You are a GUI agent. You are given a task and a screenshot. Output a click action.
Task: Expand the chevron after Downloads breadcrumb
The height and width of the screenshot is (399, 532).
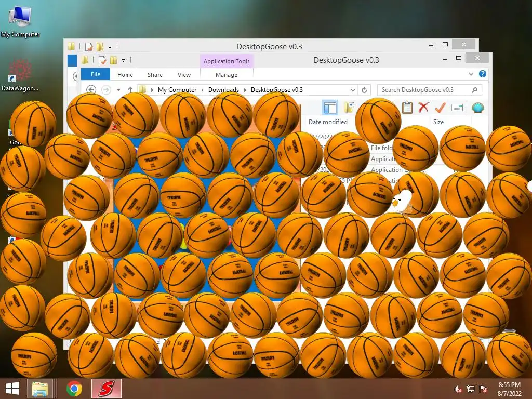click(x=245, y=90)
